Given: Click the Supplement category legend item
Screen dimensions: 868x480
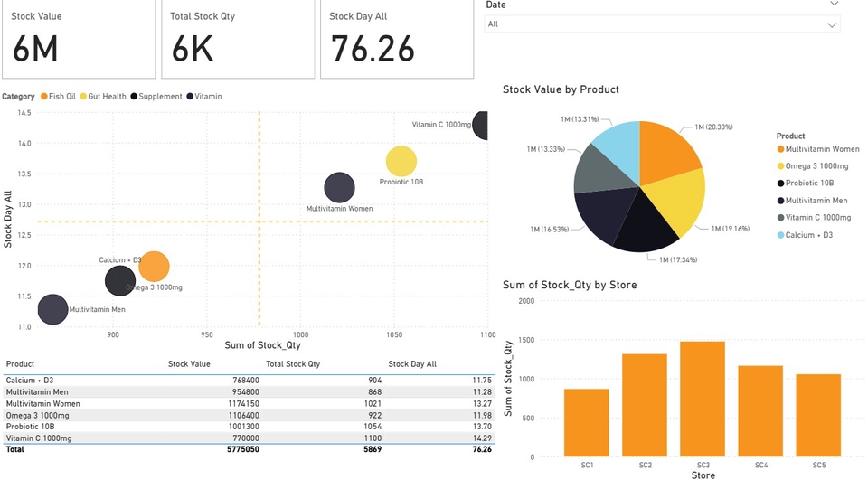Looking at the screenshot, I should tap(159, 97).
